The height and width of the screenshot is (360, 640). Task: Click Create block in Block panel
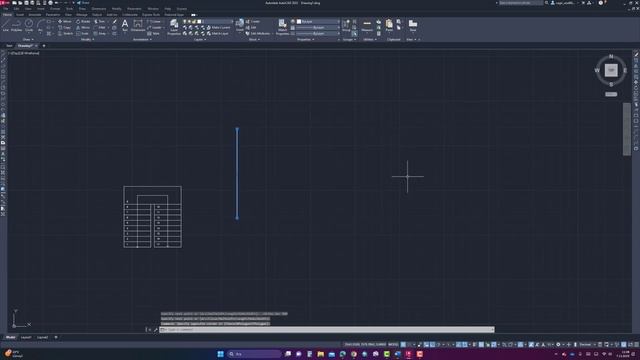click(x=253, y=21)
